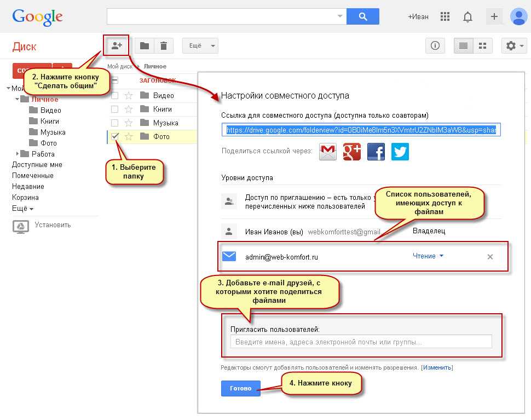Click the Google logo

[x=37, y=17]
